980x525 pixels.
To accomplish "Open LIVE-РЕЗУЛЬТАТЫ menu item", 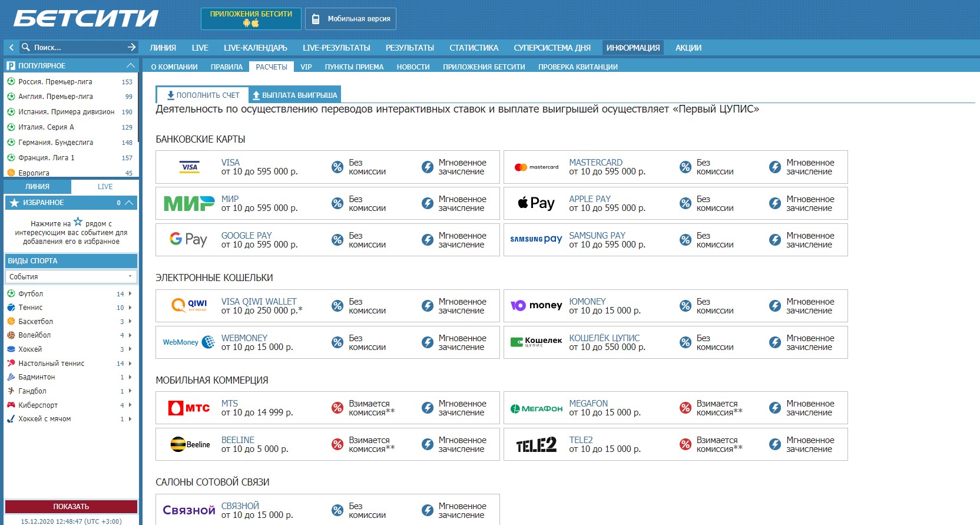I will pyautogui.click(x=336, y=48).
